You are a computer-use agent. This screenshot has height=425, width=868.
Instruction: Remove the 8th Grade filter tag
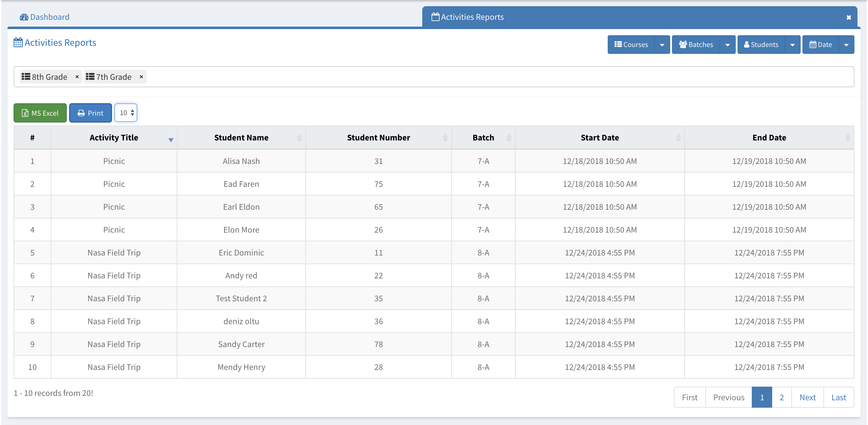point(77,77)
